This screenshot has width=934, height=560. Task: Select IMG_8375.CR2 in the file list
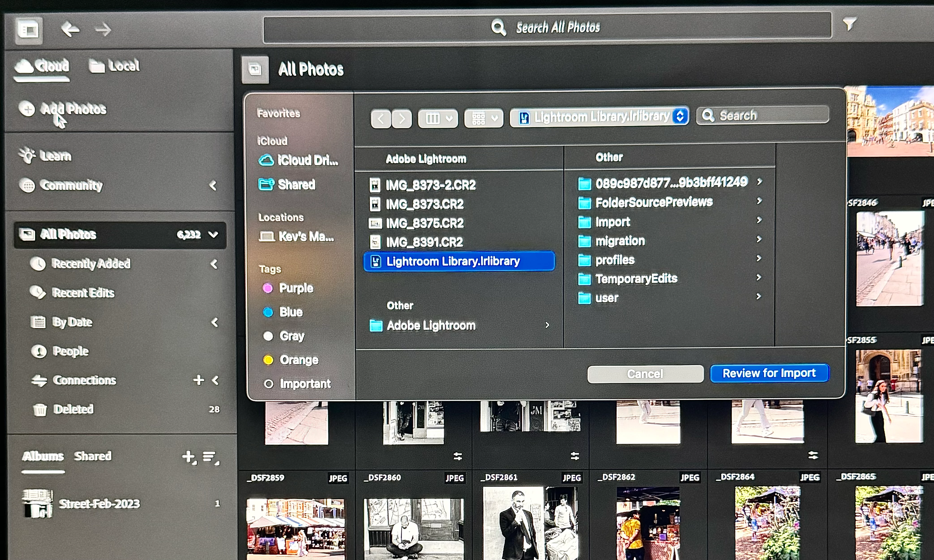click(424, 223)
